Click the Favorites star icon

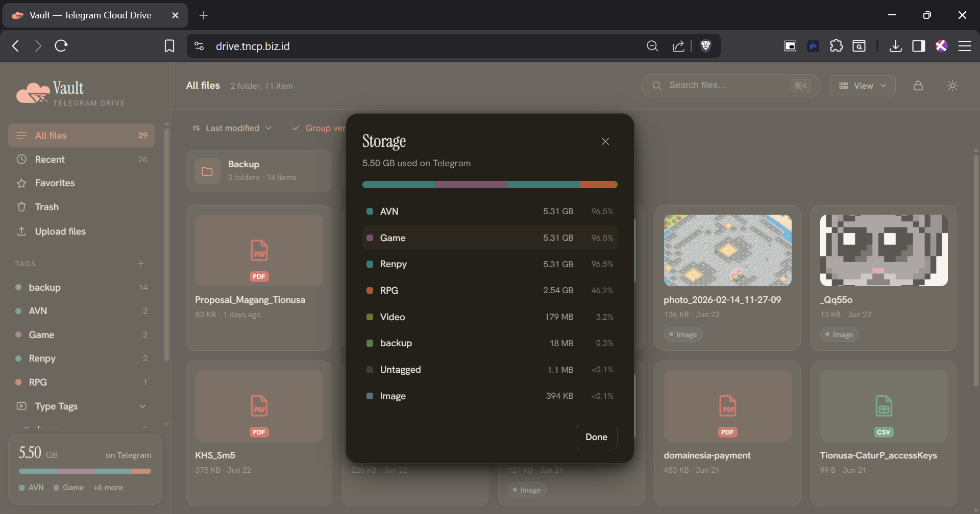pyautogui.click(x=21, y=183)
